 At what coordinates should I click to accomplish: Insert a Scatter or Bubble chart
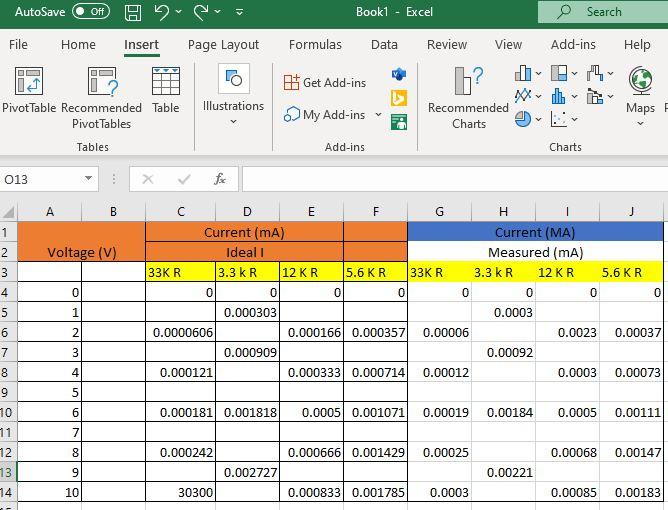[x=564, y=119]
